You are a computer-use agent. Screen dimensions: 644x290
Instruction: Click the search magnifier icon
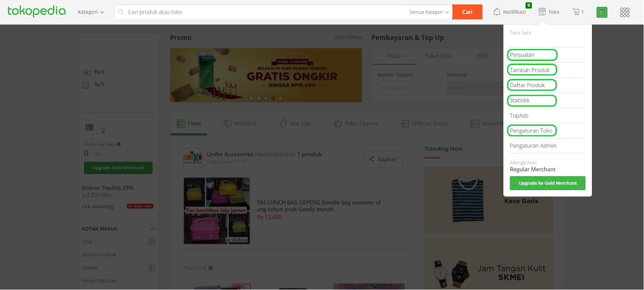point(121,12)
